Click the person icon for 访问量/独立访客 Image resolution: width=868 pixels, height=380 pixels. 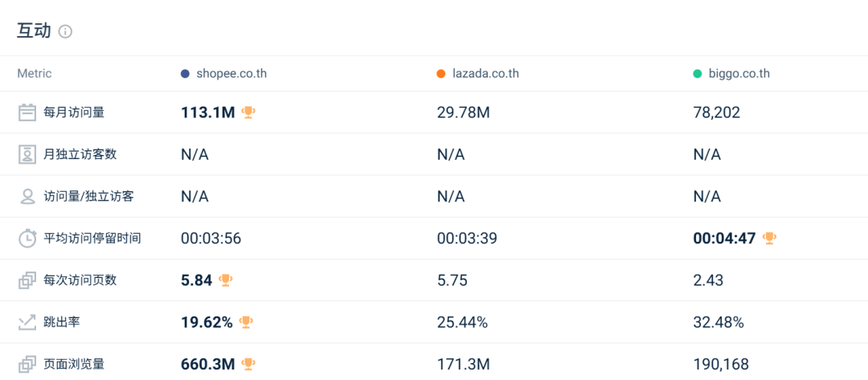pyautogui.click(x=27, y=196)
